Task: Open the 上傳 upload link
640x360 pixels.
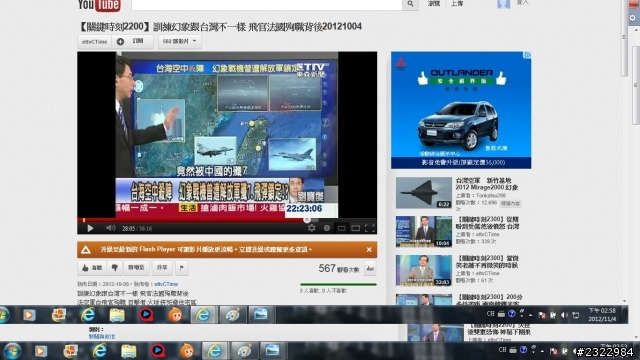Action: point(457,4)
